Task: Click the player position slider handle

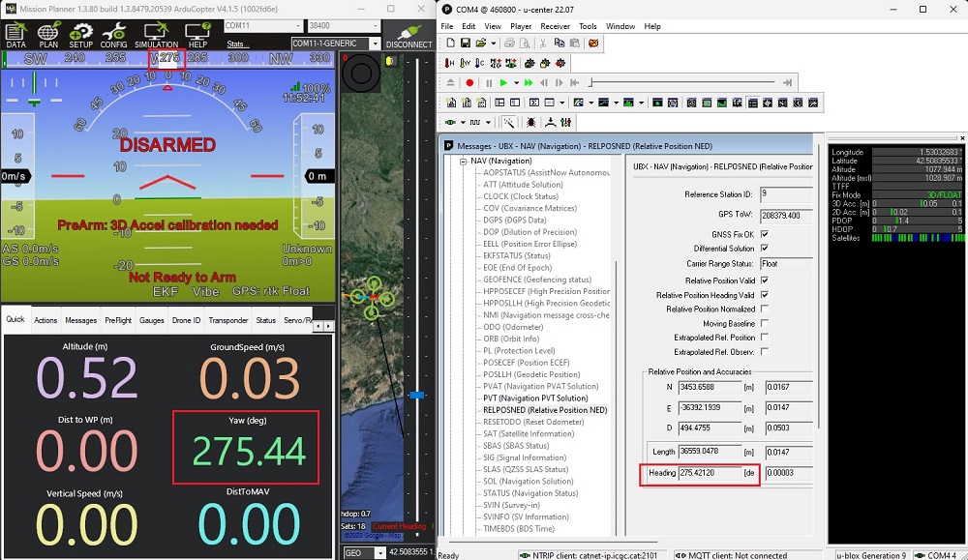Action: click(x=590, y=83)
